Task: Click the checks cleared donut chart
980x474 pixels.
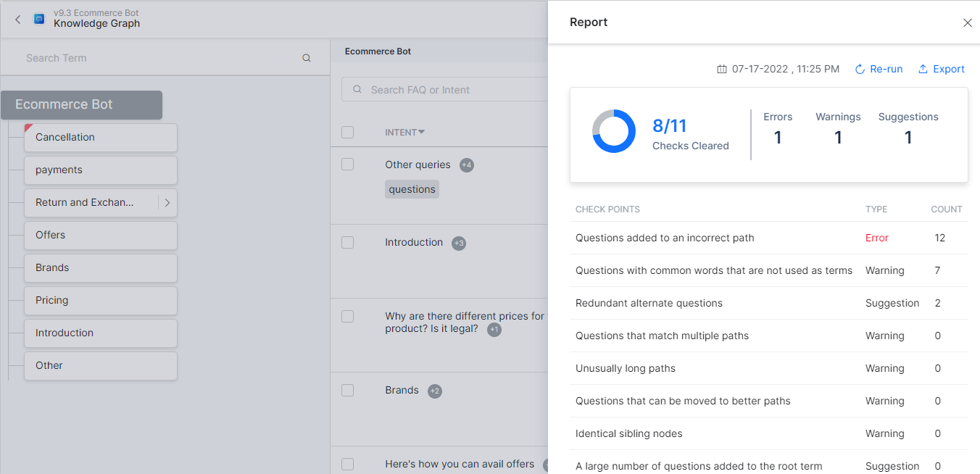Action: 613,131
